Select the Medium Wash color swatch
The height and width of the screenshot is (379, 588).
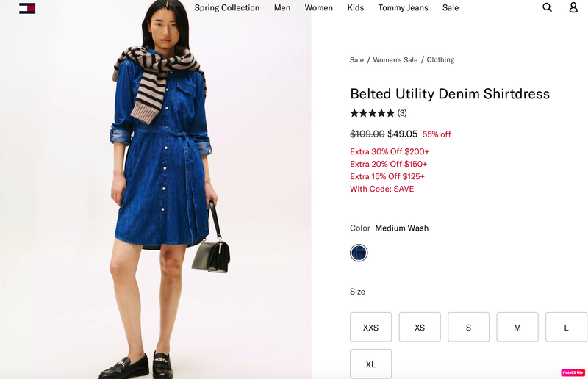pos(359,252)
